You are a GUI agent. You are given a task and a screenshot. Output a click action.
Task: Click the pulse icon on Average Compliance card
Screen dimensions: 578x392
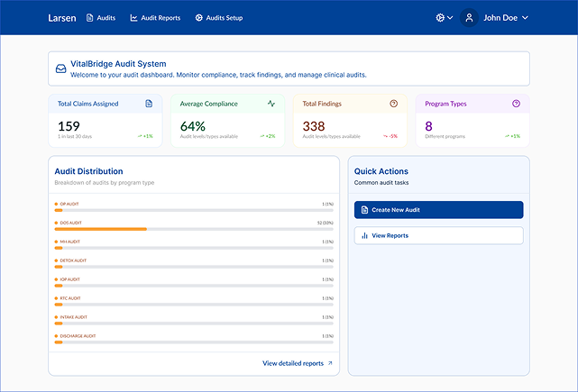click(x=271, y=104)
